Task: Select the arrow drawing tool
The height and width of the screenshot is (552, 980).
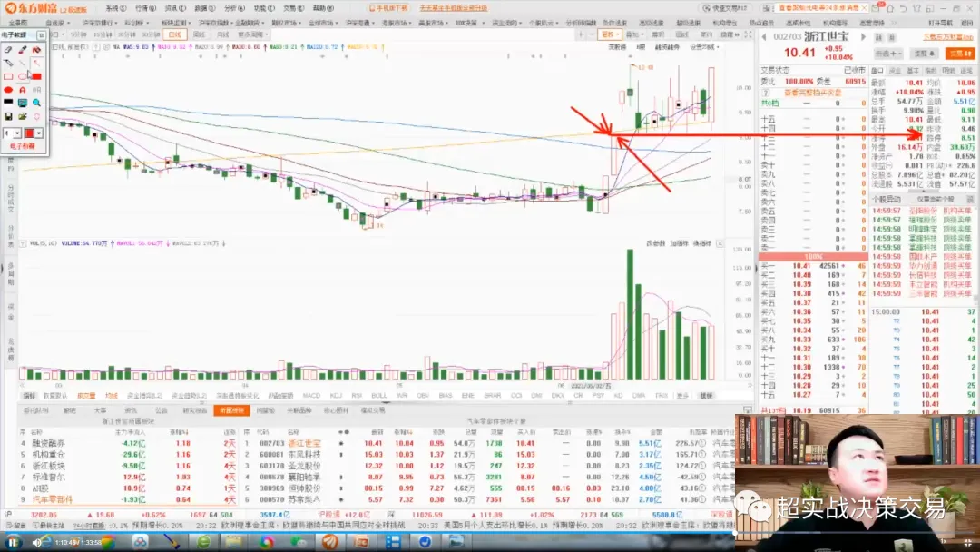Action: coord(37,63)
